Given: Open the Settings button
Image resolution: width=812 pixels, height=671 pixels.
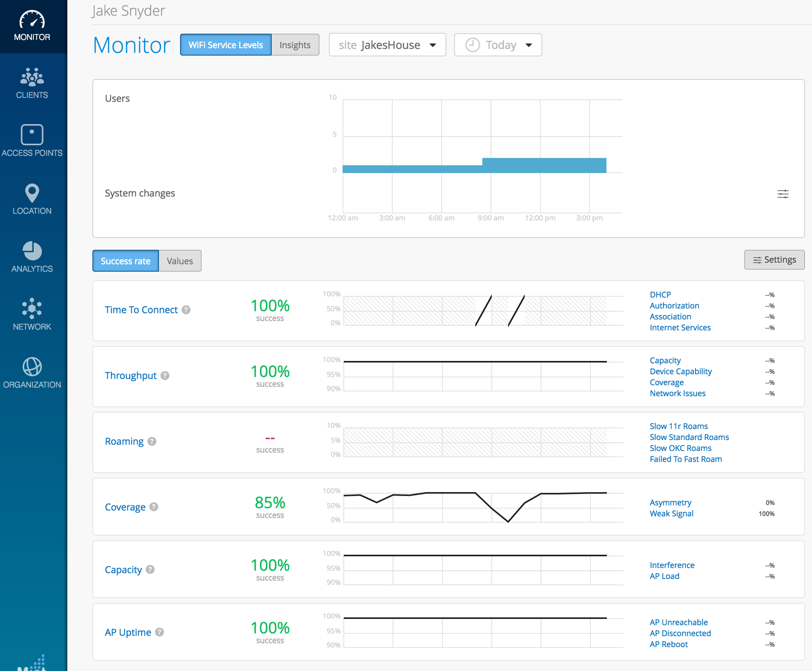Looking at the screenshot, I should coord(774,260).
